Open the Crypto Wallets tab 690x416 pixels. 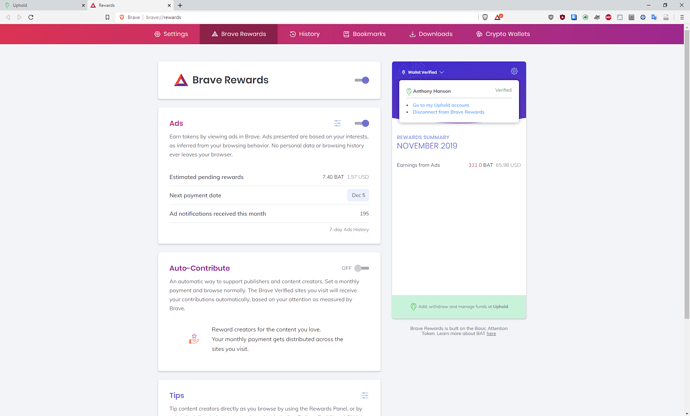tap(503, 34)
